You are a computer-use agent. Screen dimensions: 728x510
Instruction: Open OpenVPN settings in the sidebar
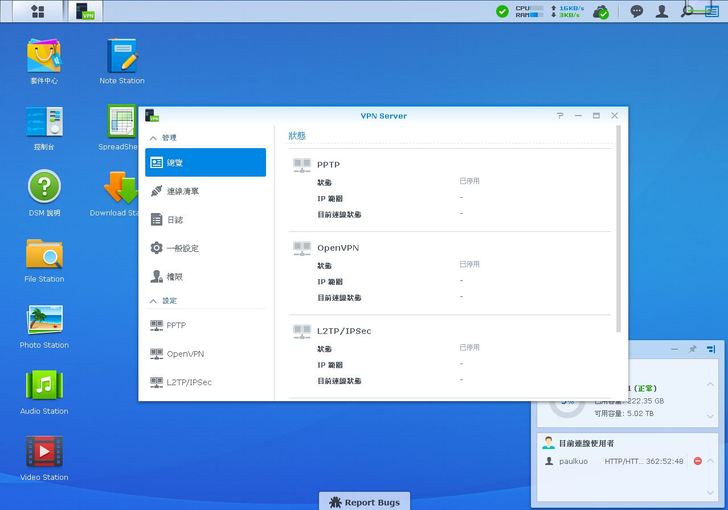tap(205, 353)
